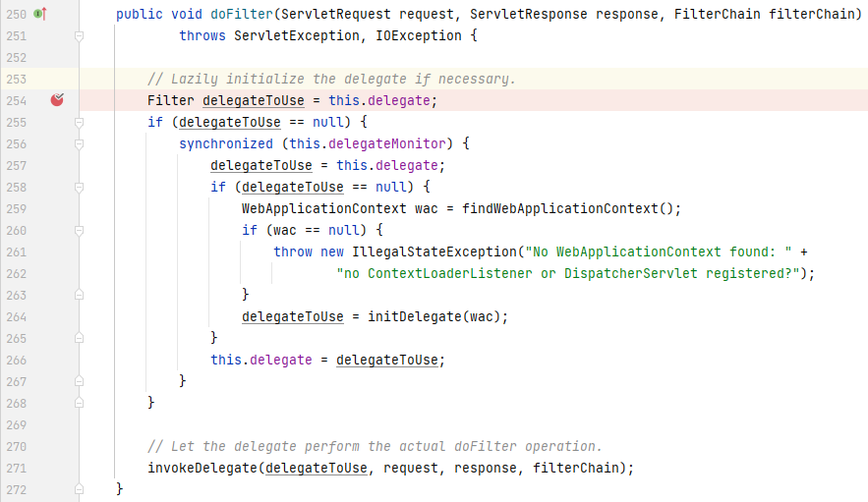This screenshot has width=868, height=502.
Task: Fold the synchronized block at line 256
Action: point(80,143)
